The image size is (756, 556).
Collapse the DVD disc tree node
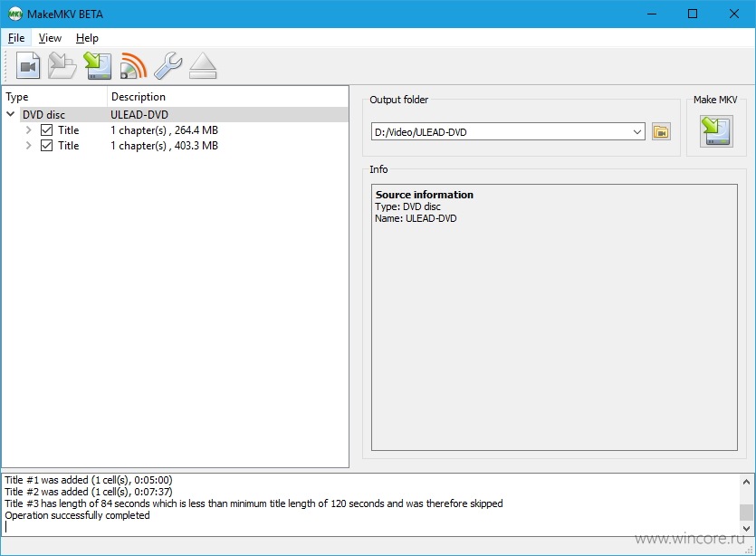point(11,114)
